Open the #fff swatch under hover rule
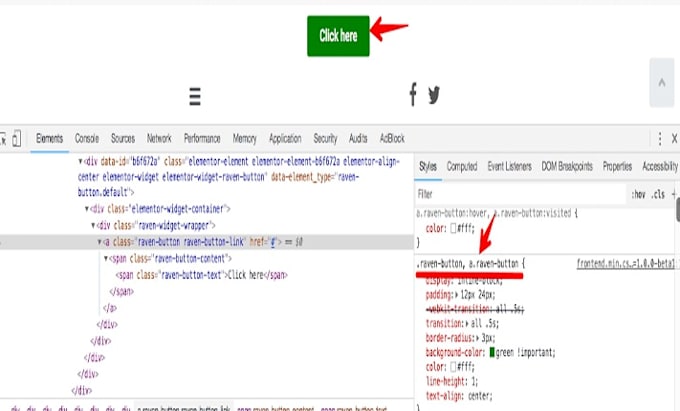This screenshot has width=680, height=411. pos(453,228)
